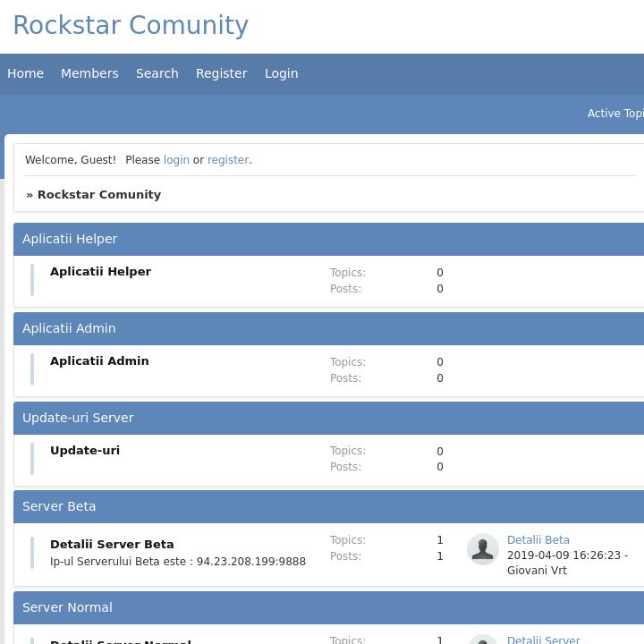The height and width of the screenshot is (644, 644).
Task: Open the Detalii Beta last post
Action: tap(538, 540)
